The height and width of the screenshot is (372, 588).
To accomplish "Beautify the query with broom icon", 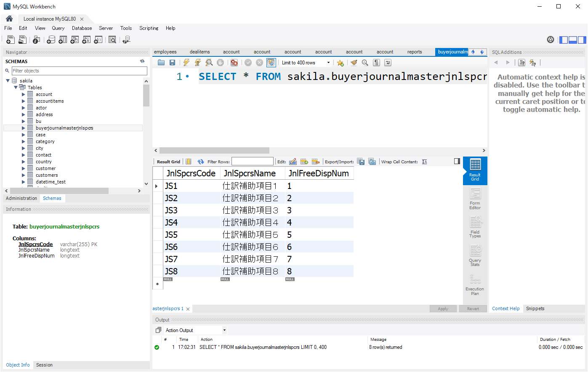I will click(354, 63).
